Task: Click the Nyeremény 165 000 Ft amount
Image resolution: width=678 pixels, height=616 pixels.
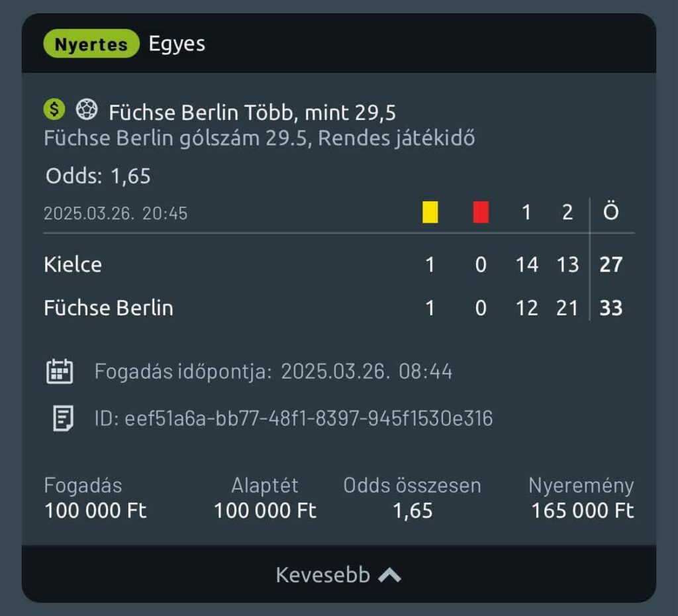Action: pos(583,511)
